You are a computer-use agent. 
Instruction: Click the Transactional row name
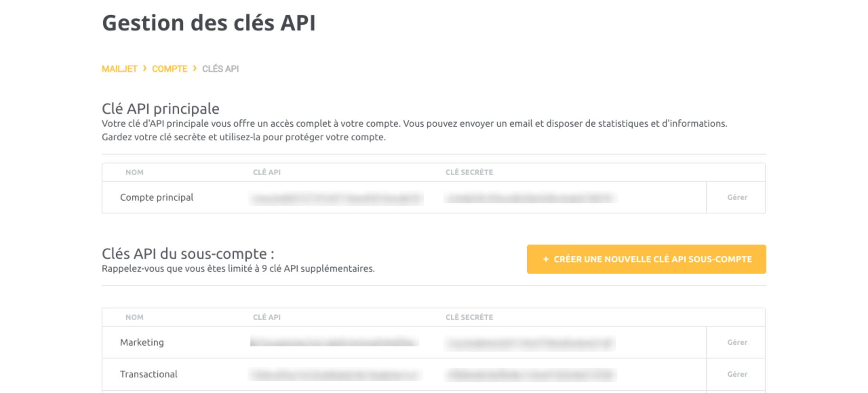(x=149, y=374)
